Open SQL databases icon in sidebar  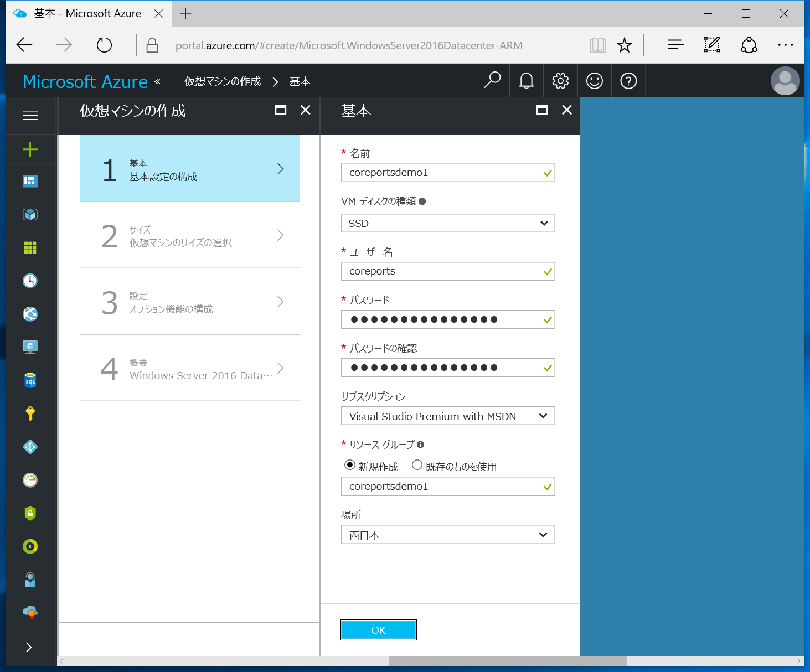[30, 380]
